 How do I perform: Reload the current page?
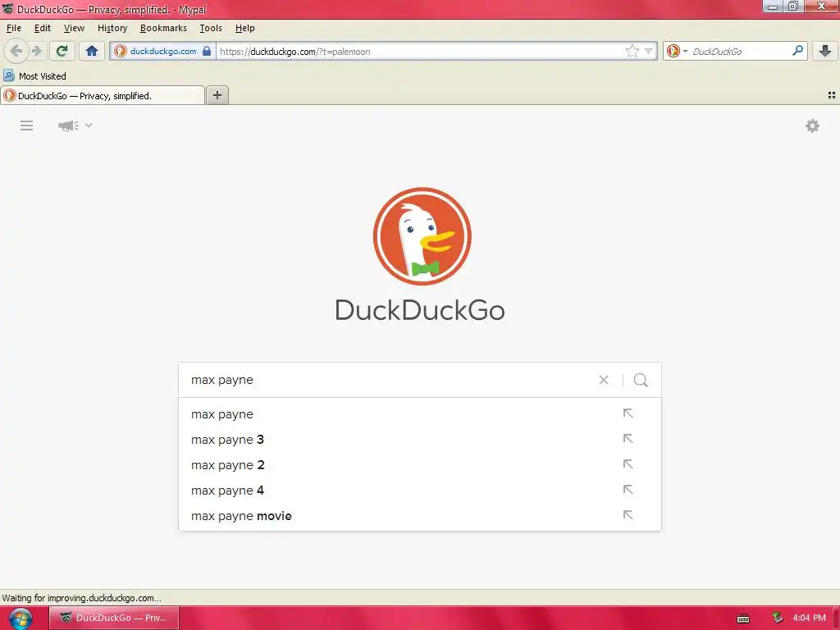point(62,51)
